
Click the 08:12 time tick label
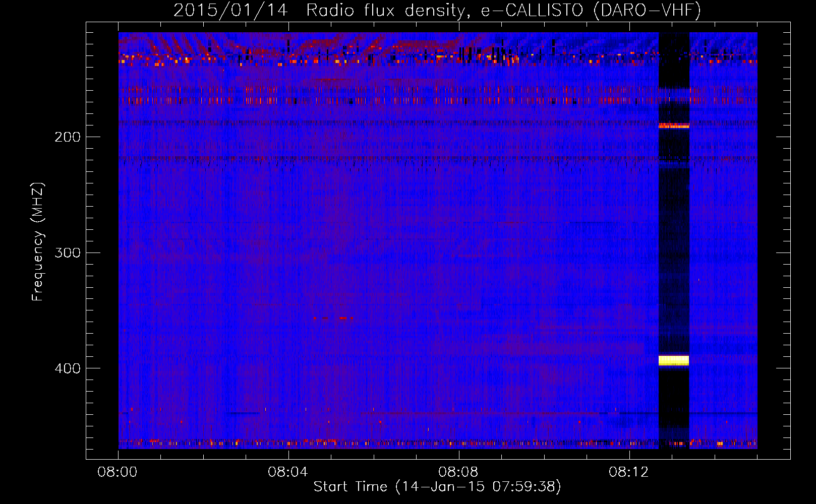tap(629, 472)
